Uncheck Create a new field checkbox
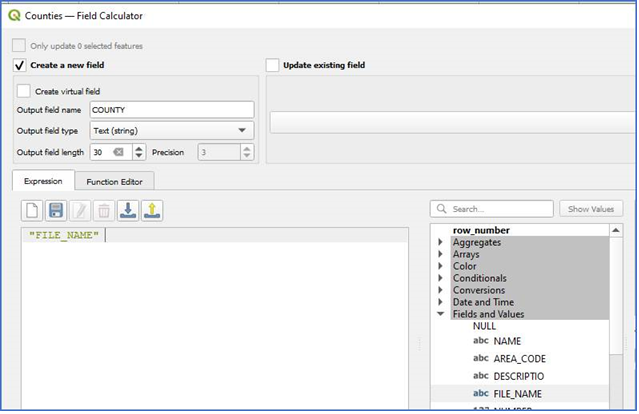The image size is (639, 414). pyautogui.click(x=20, y=65)
